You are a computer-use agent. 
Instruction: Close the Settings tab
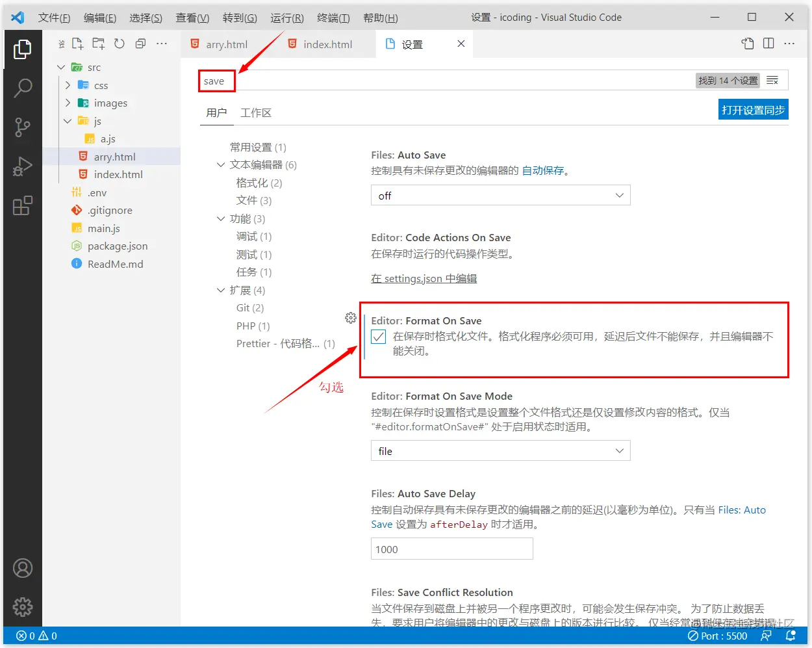tap(461, 44)
